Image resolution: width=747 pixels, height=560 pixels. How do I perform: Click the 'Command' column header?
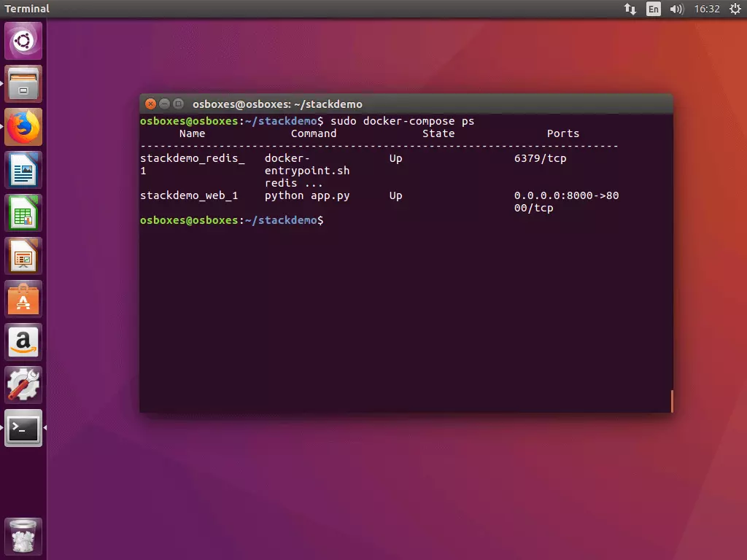(314, 133)
